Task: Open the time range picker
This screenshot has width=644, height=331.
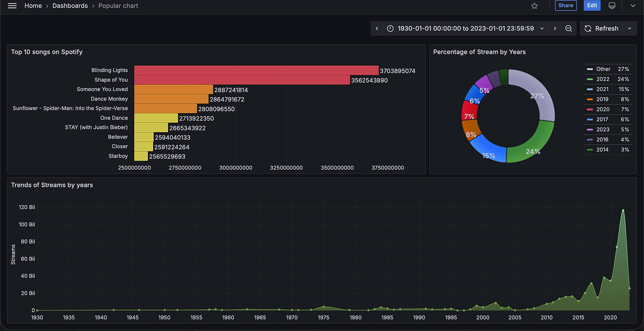Action: tap(466, 29)
